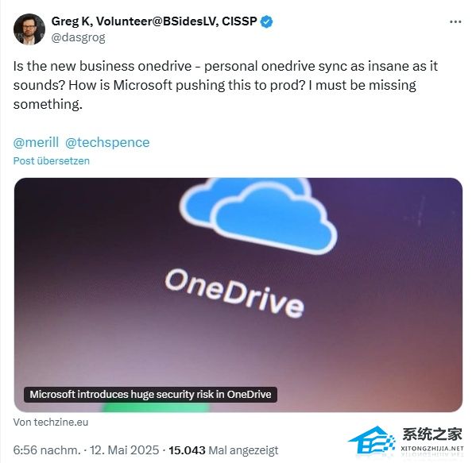This screenshot has height=463, width=476.
Task: Open the @merill mention
Action: [x=36, y=142]
